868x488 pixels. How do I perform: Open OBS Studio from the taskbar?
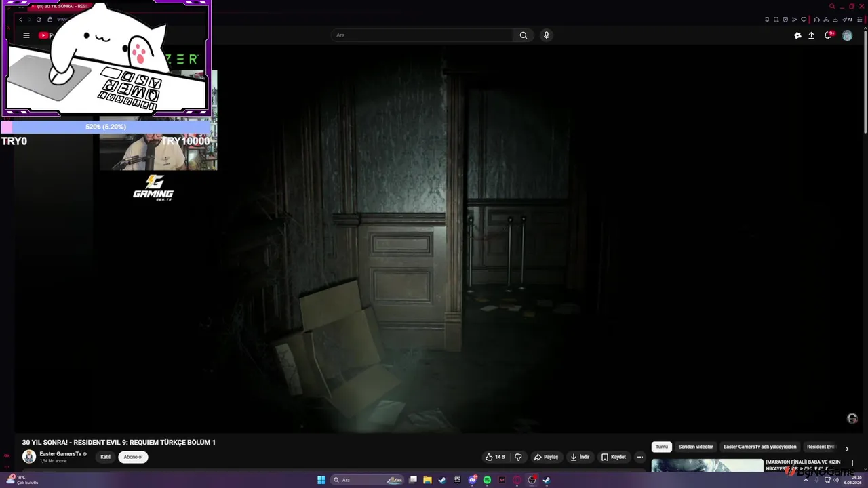click(532, 480)
